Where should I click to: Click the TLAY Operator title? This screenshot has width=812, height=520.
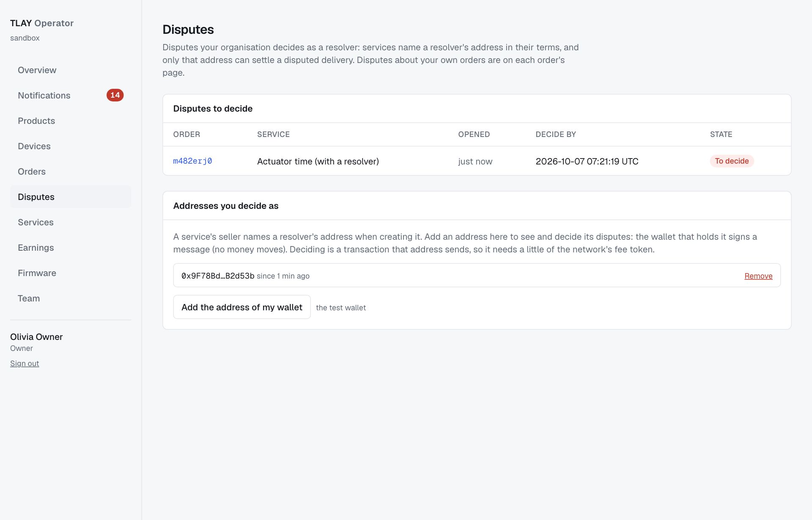click(x=42, y=23)
